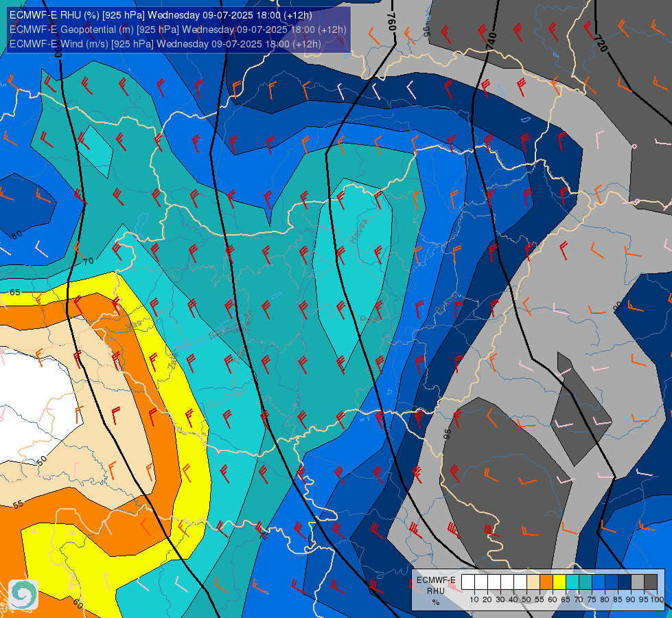Viewport: 672px width, 618px height.
Task: Click the Wind (m/s) title line
Action: [165, 44]
